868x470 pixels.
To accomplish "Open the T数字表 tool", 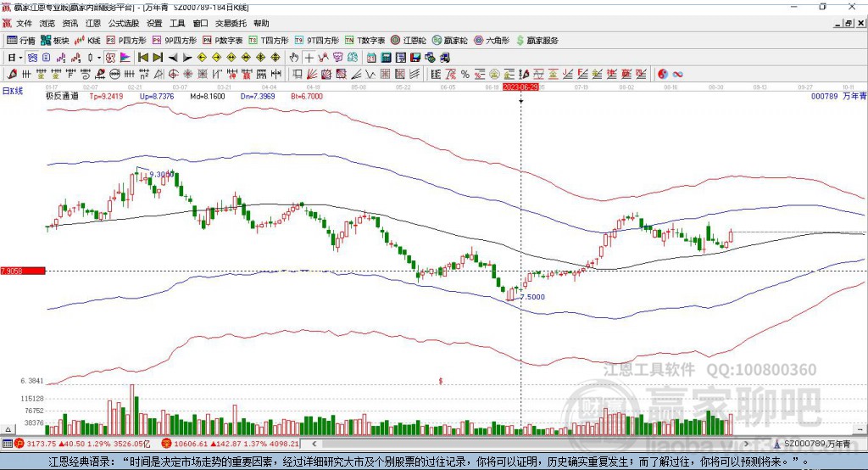I will pos(364,41).
